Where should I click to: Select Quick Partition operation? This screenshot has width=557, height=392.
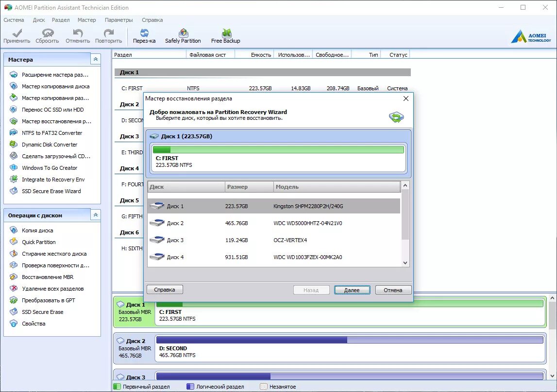coord(33,242)
